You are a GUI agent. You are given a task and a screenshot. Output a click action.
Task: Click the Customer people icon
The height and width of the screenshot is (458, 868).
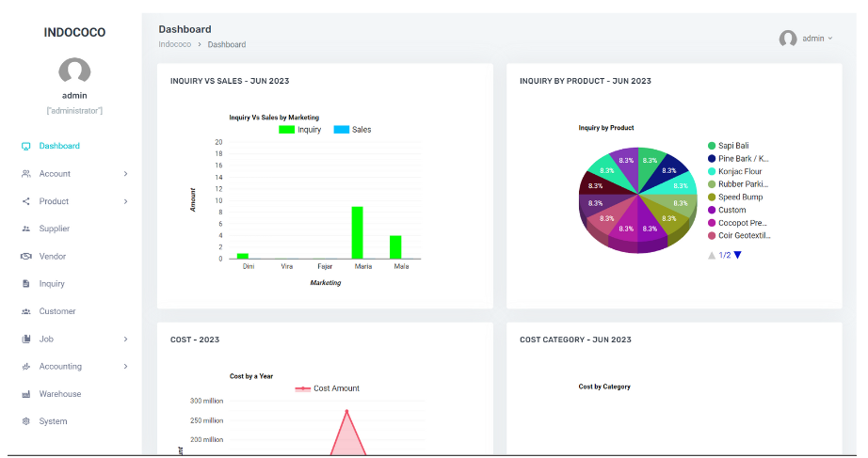coord(26,311)
